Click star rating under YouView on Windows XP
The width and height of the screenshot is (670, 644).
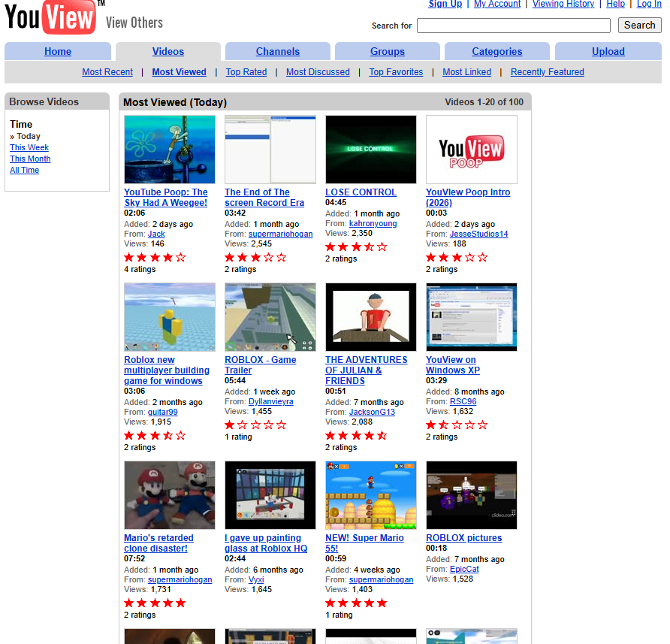click(x=457, y=425)
